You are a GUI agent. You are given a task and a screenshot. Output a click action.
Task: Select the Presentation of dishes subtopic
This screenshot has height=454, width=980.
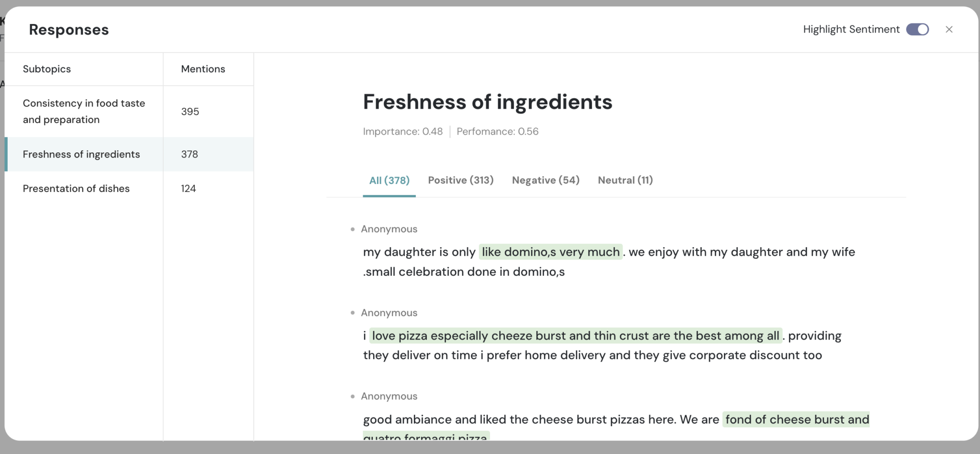76,188
